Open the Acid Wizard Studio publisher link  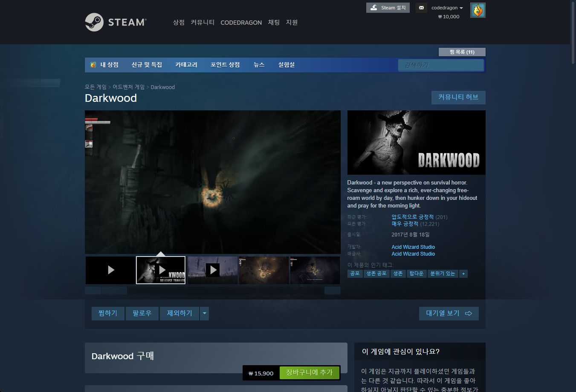413,254
